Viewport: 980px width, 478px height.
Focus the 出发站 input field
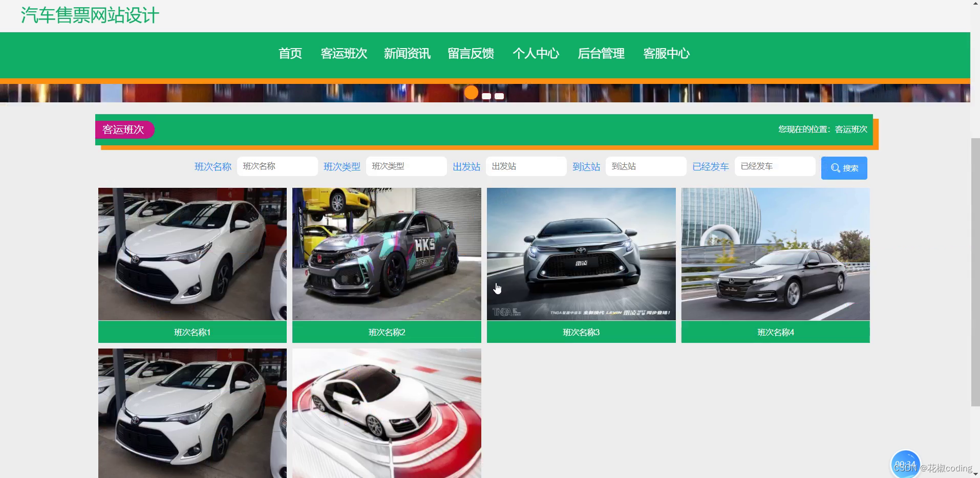526,166
